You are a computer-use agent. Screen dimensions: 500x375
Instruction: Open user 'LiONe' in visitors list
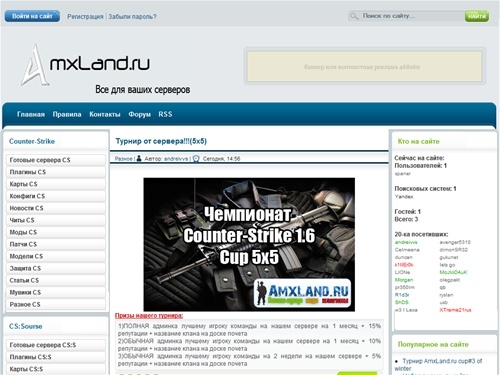(x=402, y=272)
